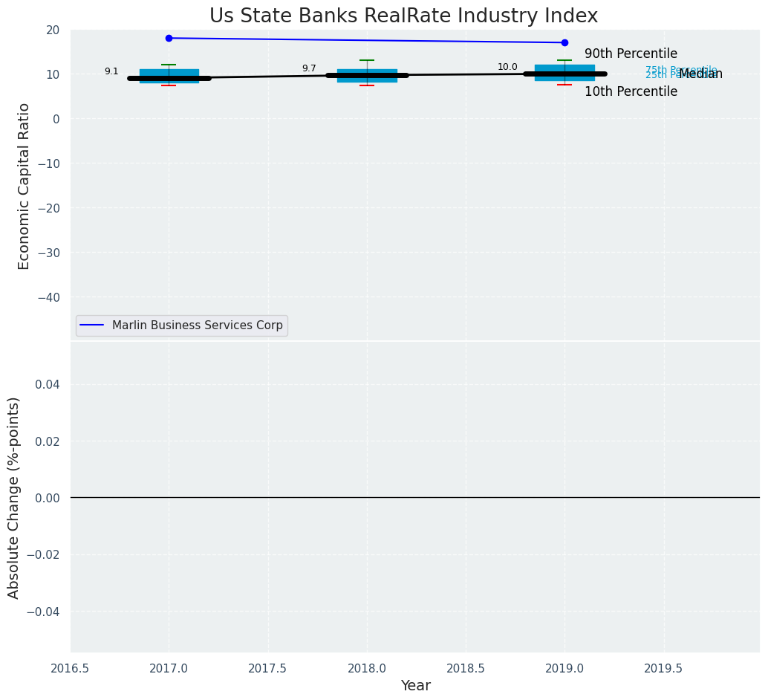The height and width of the screenshot is (700, 768).
Task: Click the 10th Percentile annotation
Action: tap(631, 91)
